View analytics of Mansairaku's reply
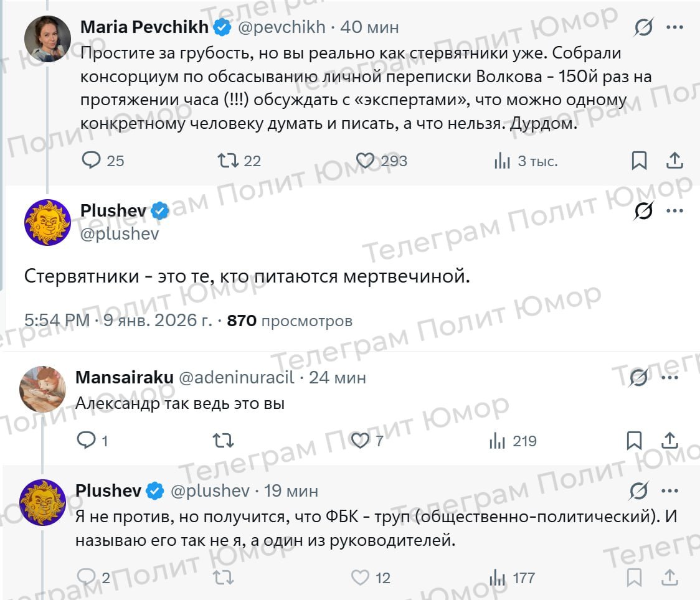 click(498, 441)
